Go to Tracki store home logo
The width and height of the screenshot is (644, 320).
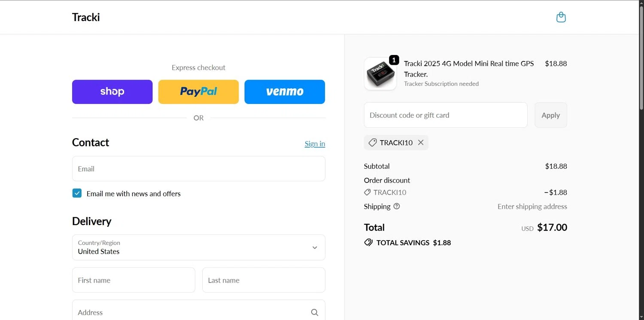tap(86, 17)
